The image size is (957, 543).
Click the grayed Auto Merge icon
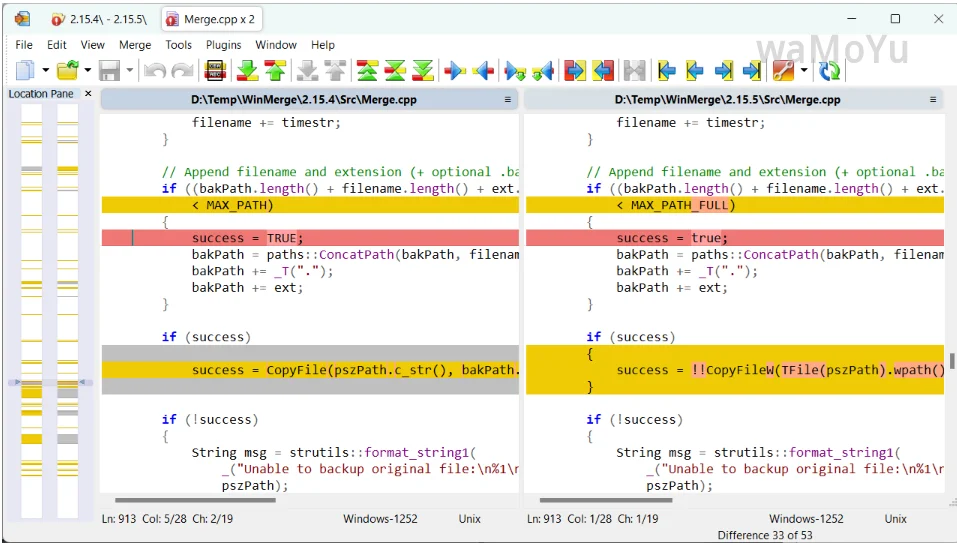tap(634, 71)
